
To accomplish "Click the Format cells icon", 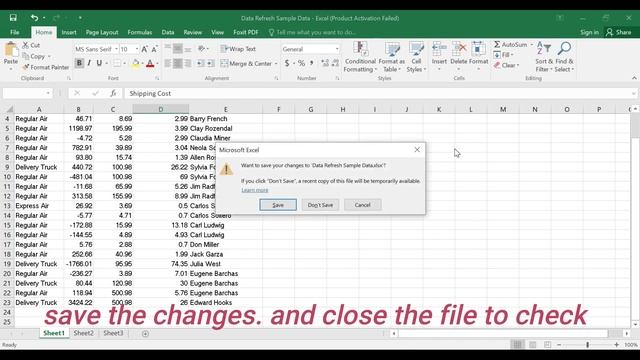I will point(478,49).
